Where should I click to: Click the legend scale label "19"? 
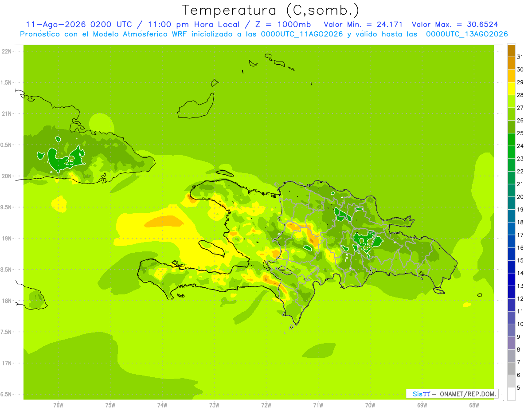pos(520,210)
